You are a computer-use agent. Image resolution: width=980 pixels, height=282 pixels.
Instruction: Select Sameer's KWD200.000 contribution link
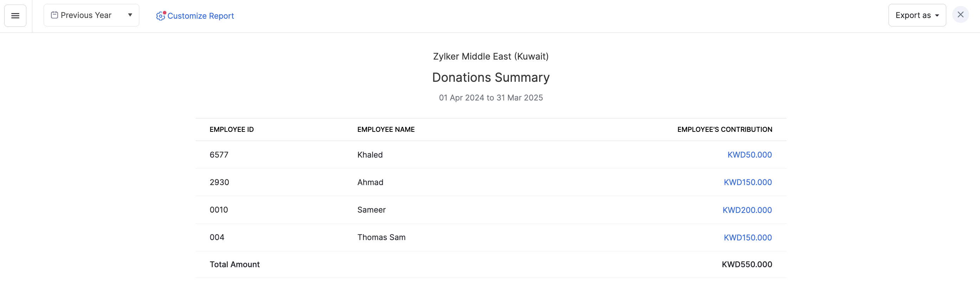pyautogui.click(x=747, y=210)
